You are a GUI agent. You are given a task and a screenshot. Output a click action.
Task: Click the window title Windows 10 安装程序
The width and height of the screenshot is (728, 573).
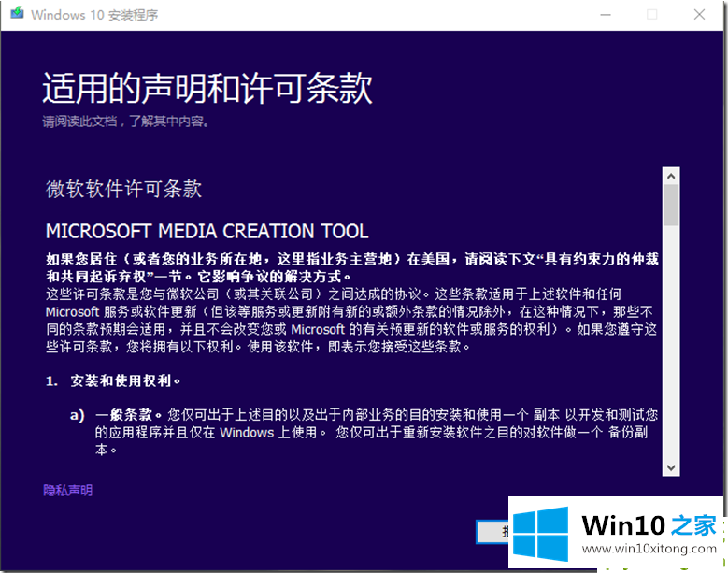94,15
